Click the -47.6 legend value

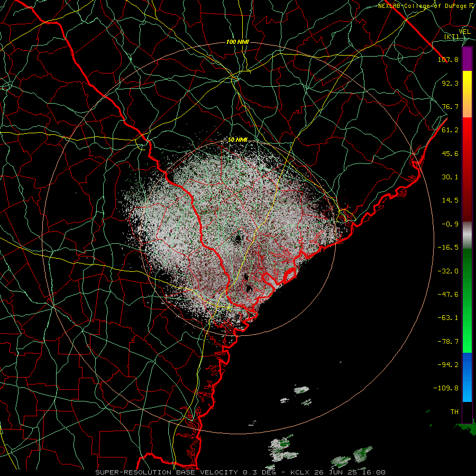coord(448,295)
